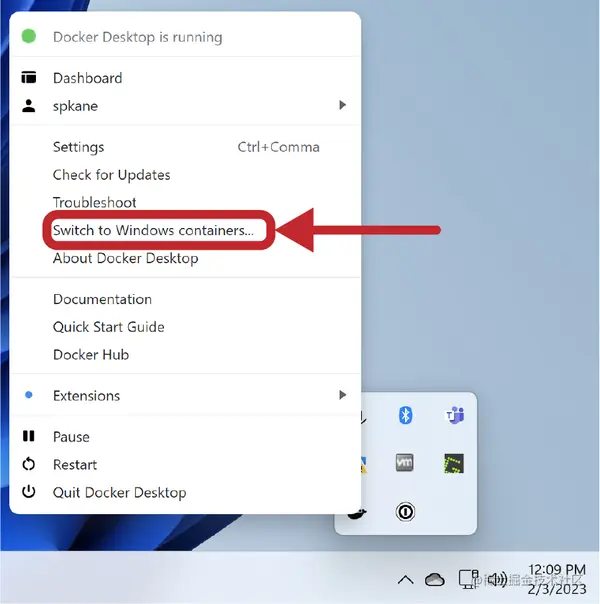Click the green-on-black terminal tray icon
Viewport: 600px width, 604px height.
coord(454,463)
